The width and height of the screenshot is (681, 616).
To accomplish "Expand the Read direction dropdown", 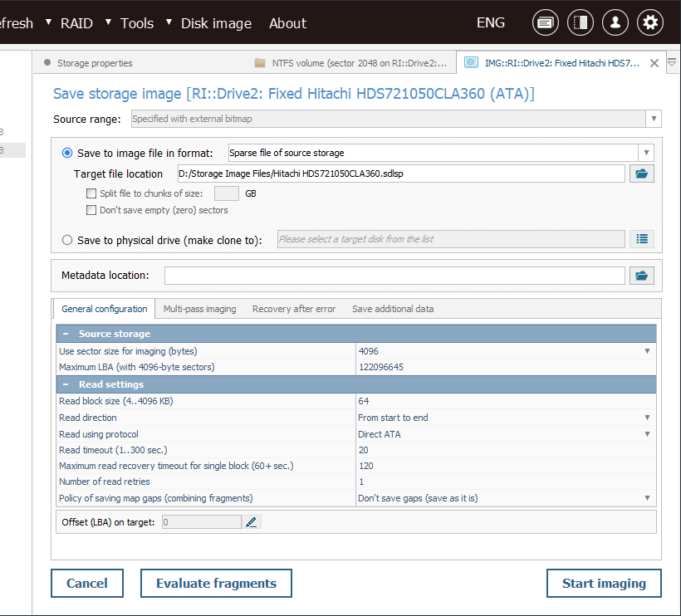I will [647, 418].
